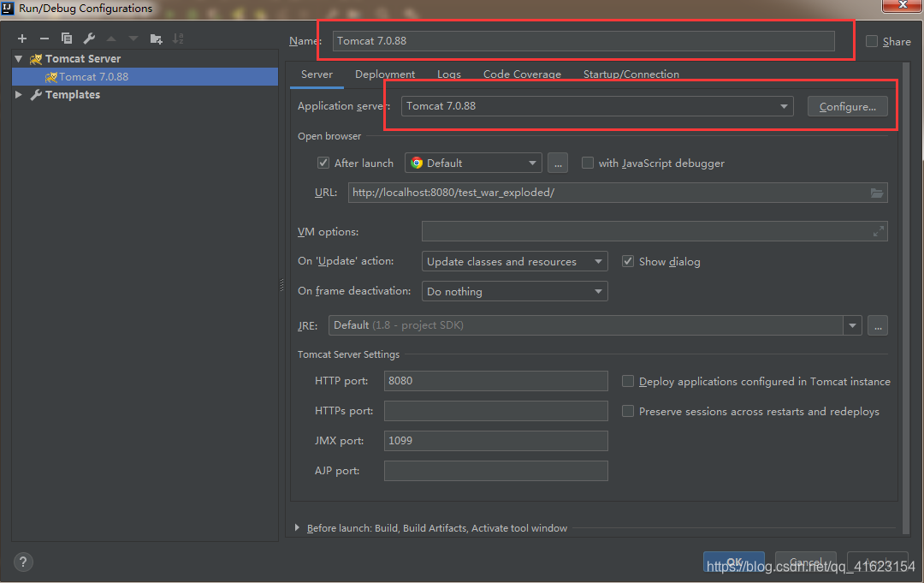Switch to the Server tab

tap(317, 74)
